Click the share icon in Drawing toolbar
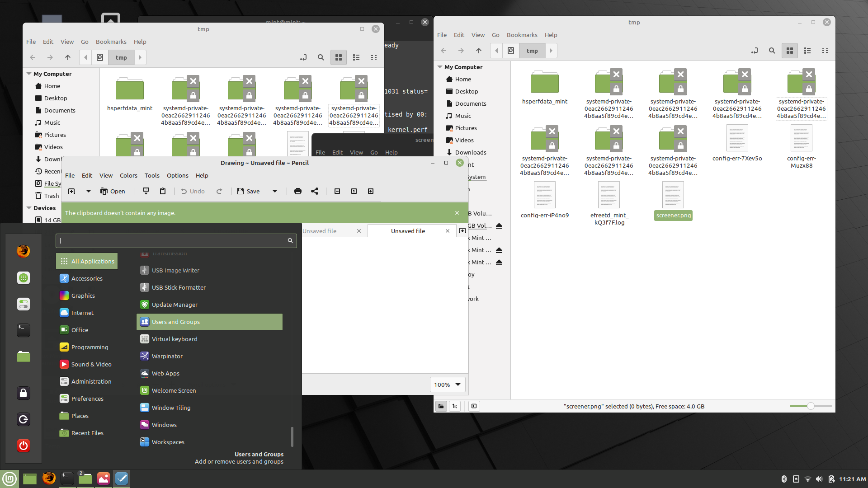The height and width of the screenshot is (488, 868). coord(315,191)
